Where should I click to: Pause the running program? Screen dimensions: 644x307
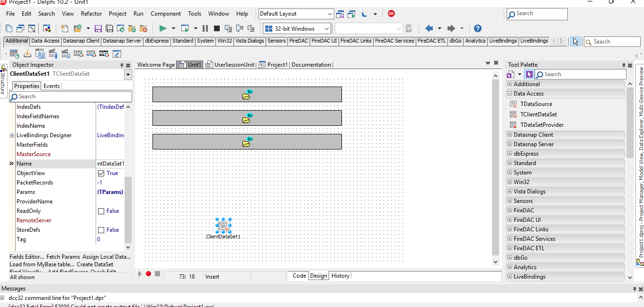coord(205,28)
